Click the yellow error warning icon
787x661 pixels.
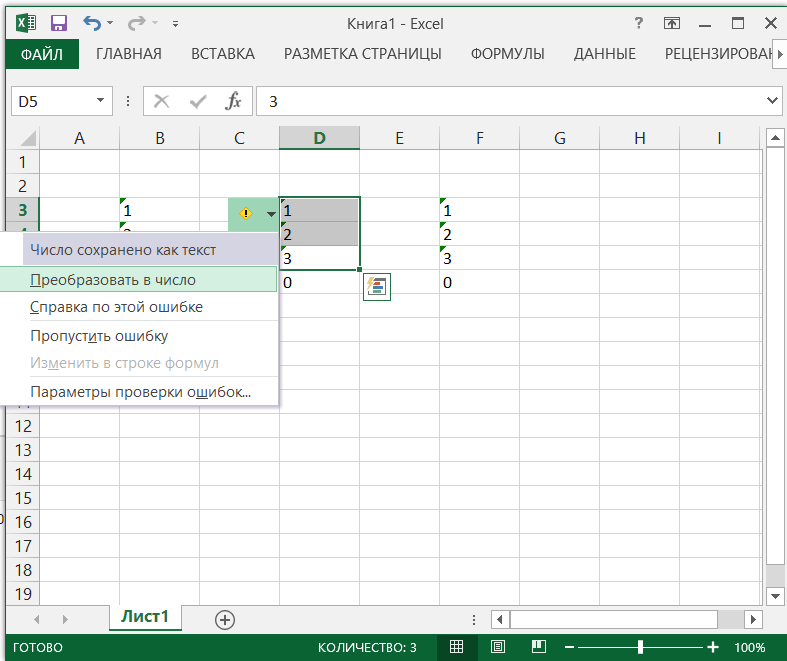click(x=246, y=214)
